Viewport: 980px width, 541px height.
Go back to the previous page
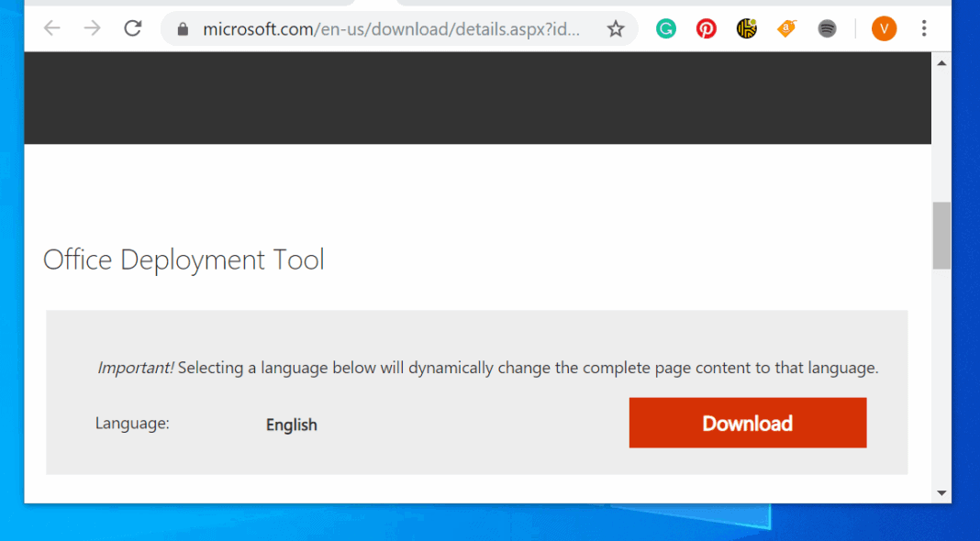pos(51,28)
